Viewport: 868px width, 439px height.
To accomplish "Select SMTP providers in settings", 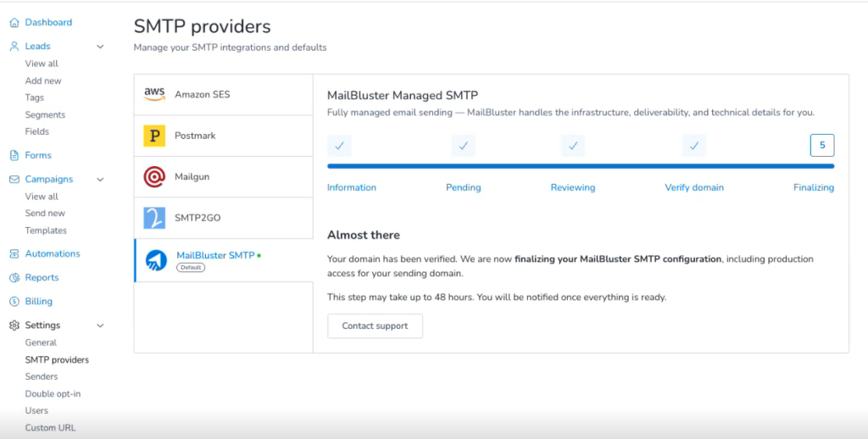I will (57, 360).
